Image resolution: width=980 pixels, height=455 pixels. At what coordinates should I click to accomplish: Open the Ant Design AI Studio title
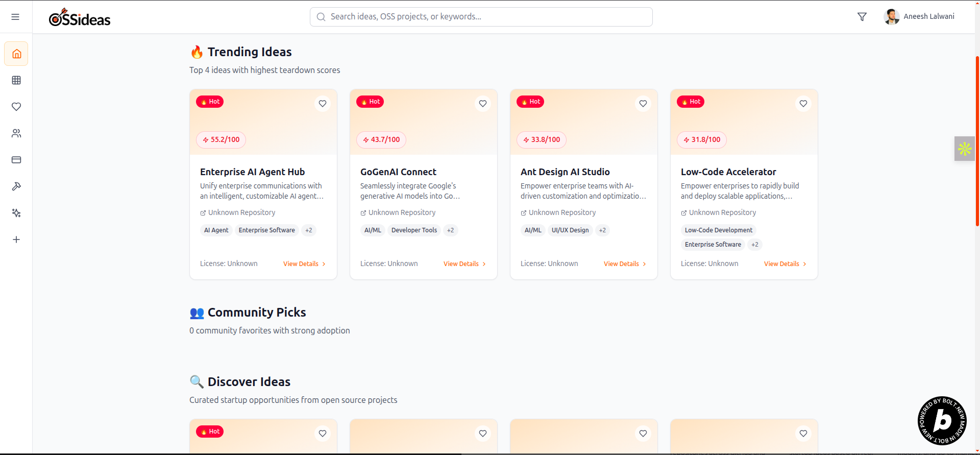tap(565, 172)
